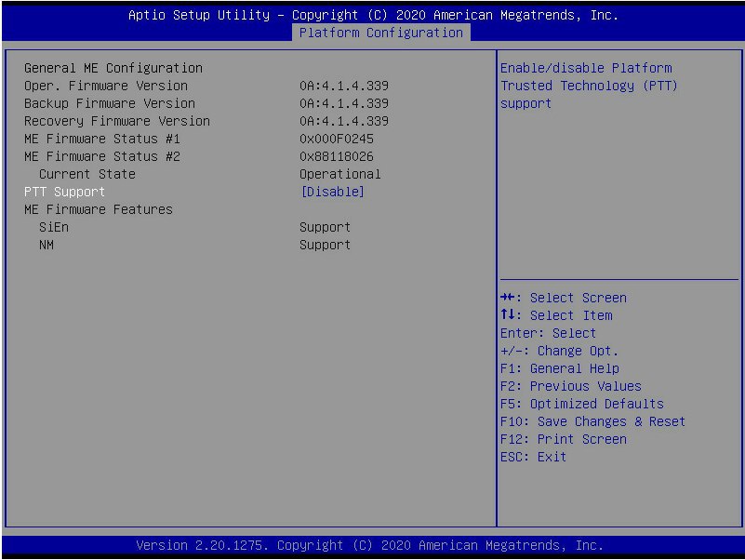Click the F12: Print Screen hint
The image size is (745, 560).
[x=564, y=439]
